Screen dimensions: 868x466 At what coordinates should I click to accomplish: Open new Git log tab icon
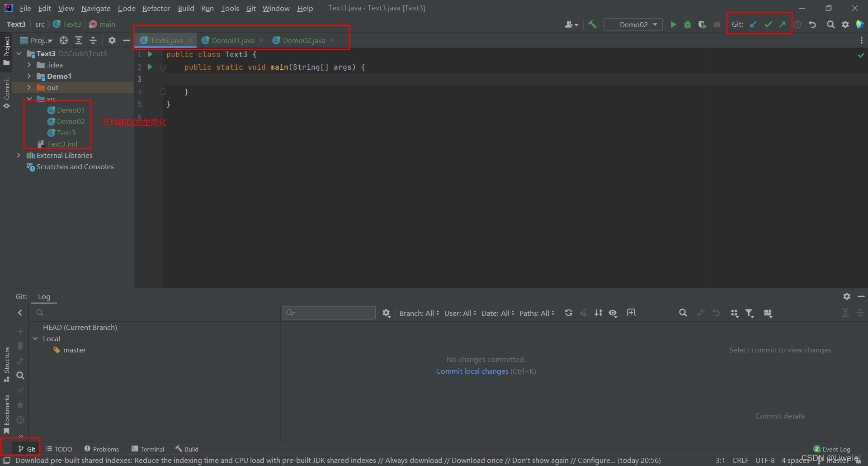tap(631, 313)
